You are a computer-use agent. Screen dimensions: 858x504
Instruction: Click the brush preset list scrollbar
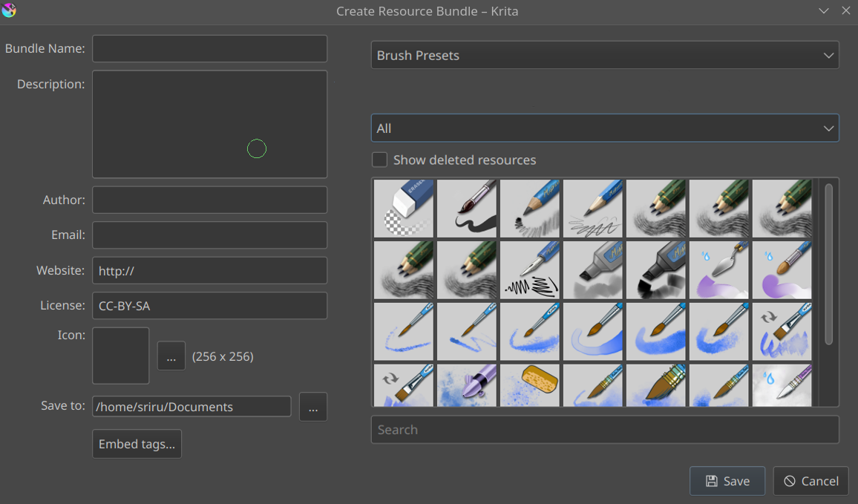click(x=828, y=264)
